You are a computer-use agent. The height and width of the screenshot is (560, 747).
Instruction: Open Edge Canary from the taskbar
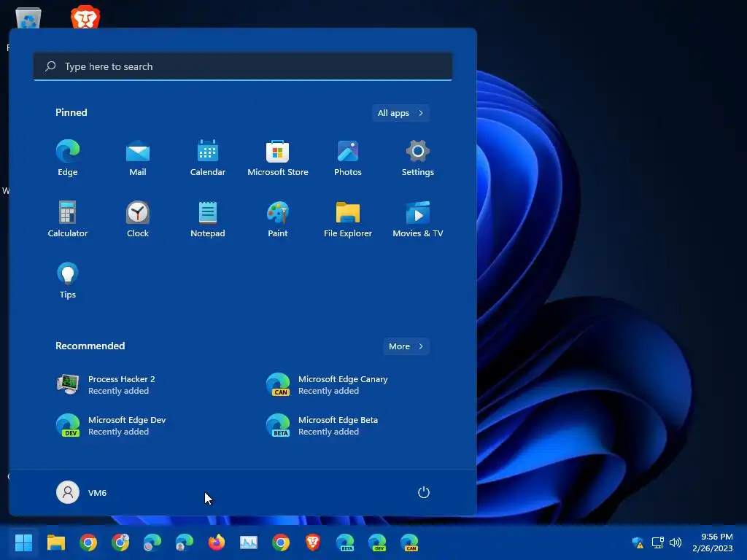pos(410,542)
